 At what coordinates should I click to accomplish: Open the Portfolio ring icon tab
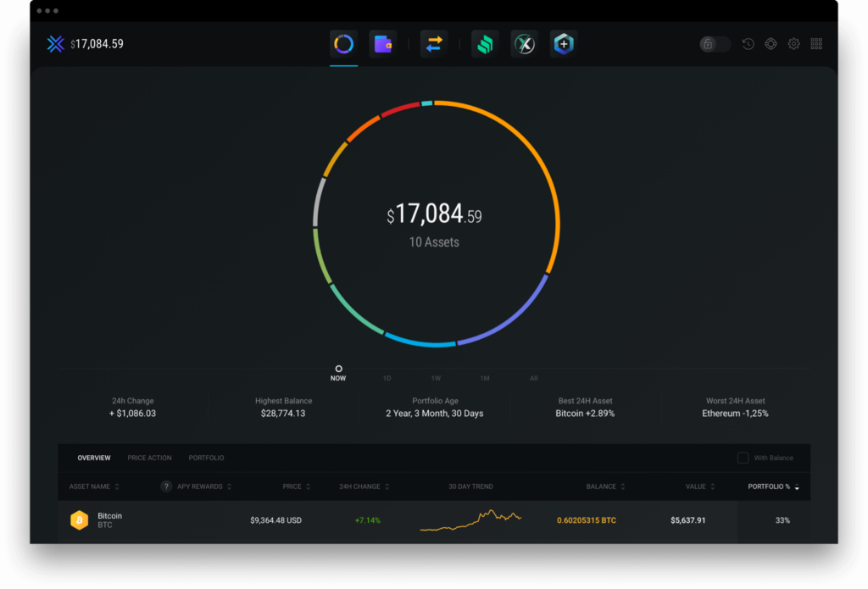tap(344, 44)
